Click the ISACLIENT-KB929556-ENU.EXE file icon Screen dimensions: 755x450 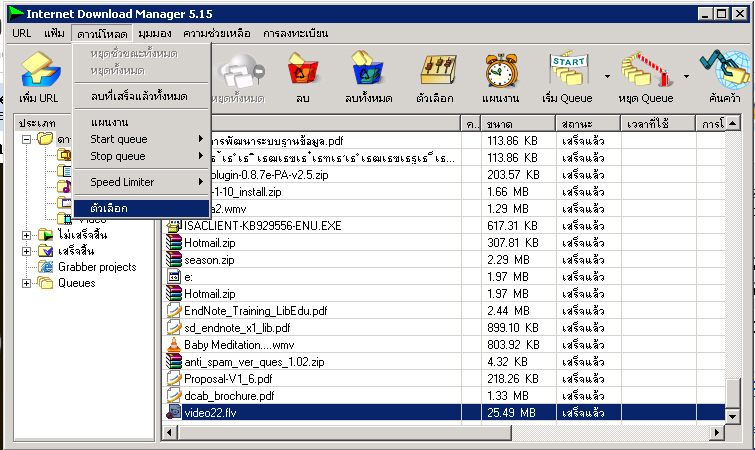(x=173, y=225)
